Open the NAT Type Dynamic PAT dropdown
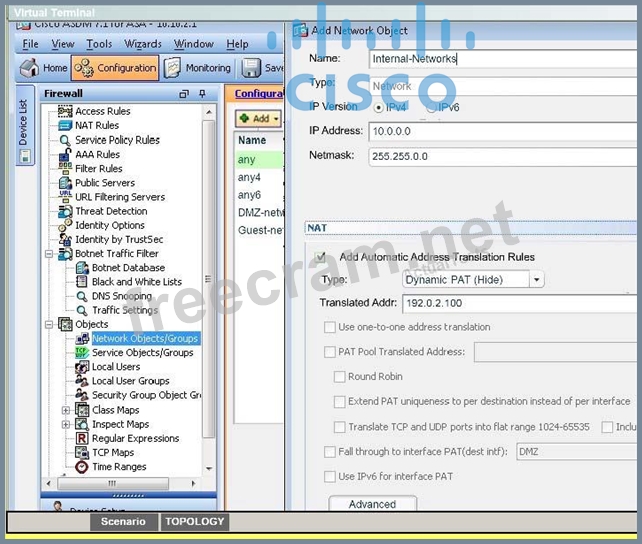The image size is (642, 544). pyautogui.click(x=537, y=280)
